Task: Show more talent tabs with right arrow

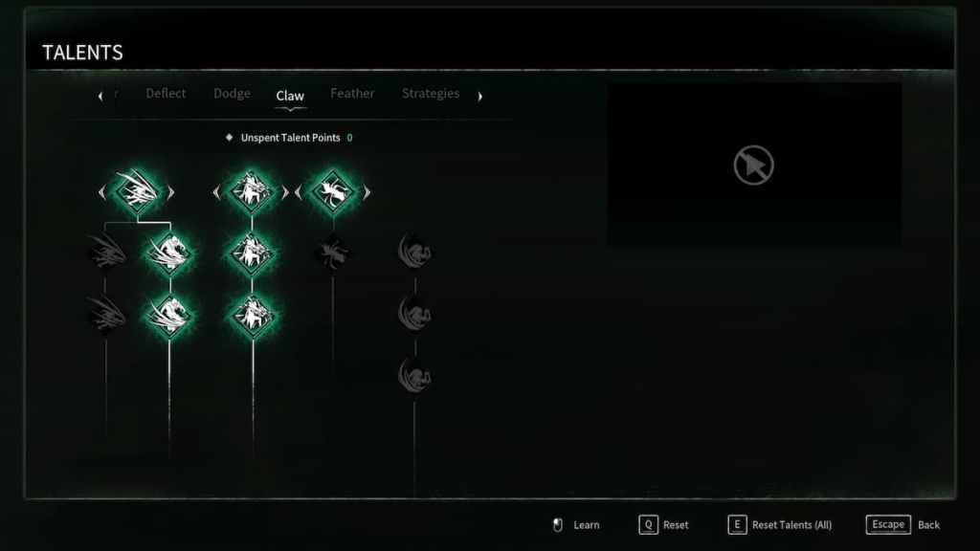Action: coord(480,97)
